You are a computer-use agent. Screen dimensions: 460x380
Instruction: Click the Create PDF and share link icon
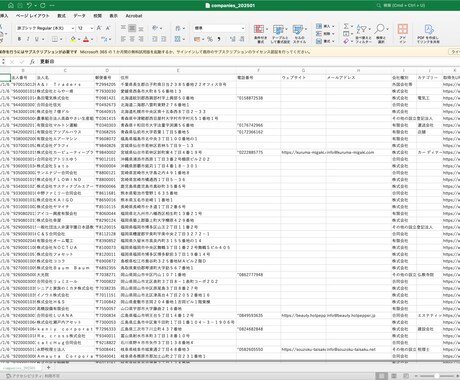[429, 29]
